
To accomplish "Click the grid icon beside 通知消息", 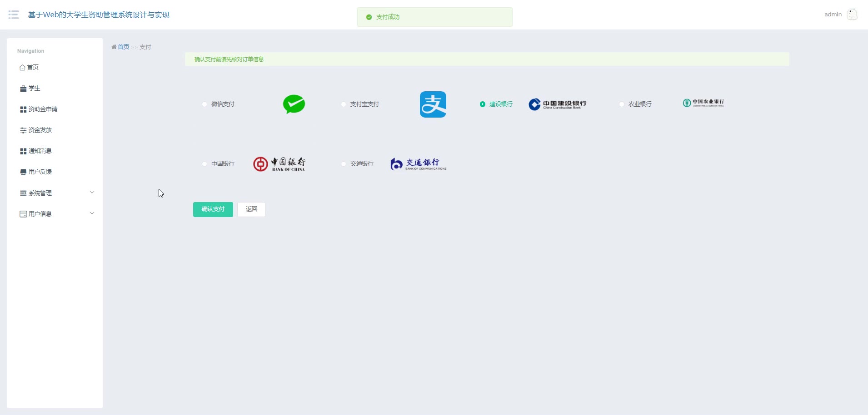I will point(23,151).
